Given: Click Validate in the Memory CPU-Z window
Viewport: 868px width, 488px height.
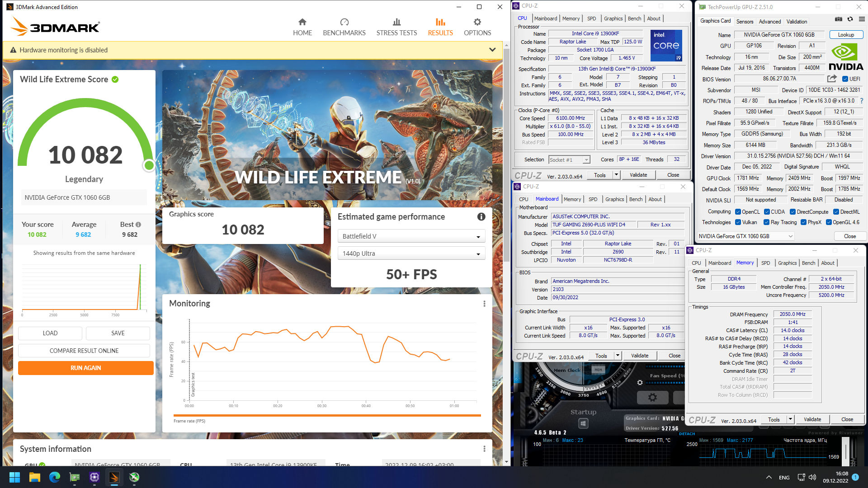Looking at the screenshot, I should click(x=812, y=419).
